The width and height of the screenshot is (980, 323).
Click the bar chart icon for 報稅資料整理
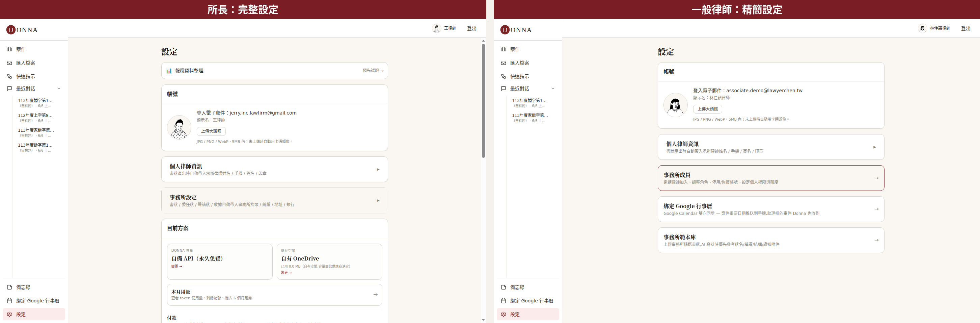coord(169,71)
